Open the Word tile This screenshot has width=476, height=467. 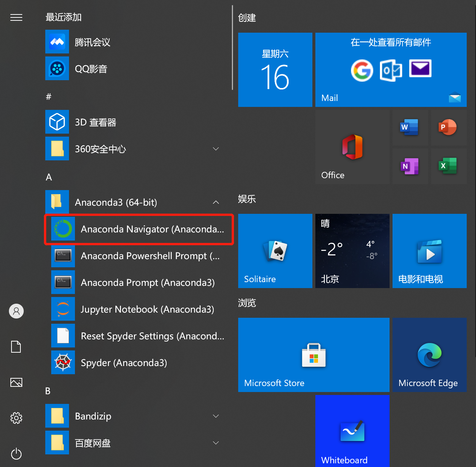[x=410, y=128]
